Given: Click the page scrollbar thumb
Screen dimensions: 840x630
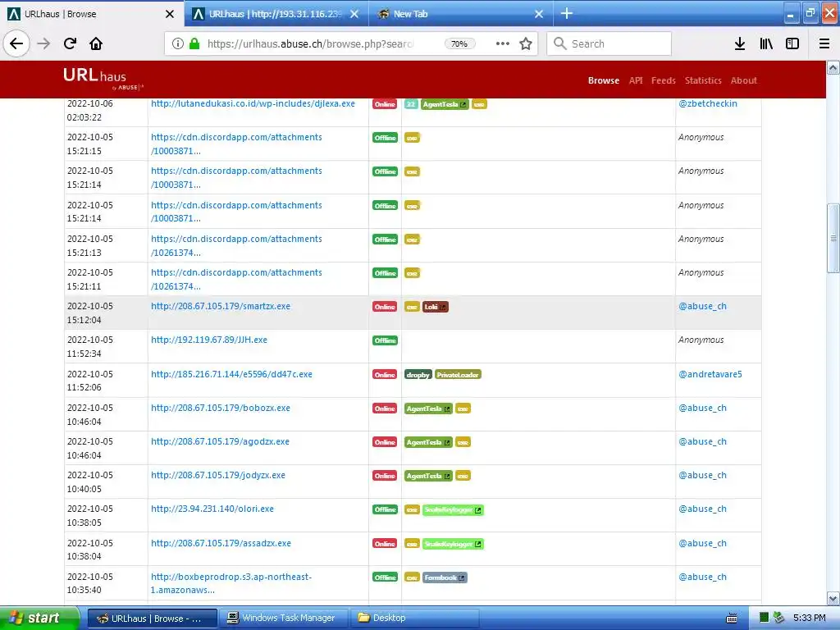Looking at the screenshot, I should coord(833,238).
